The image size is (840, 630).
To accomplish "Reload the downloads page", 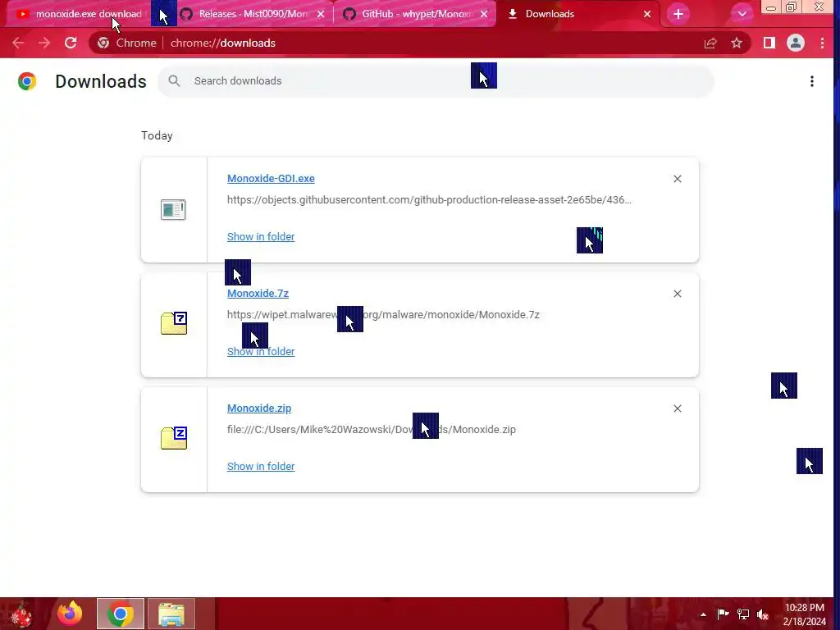I will [71, 43].
